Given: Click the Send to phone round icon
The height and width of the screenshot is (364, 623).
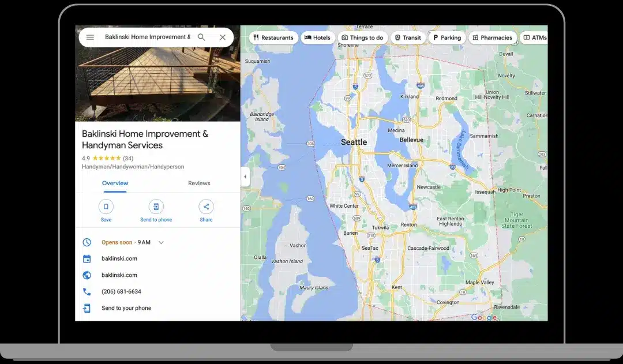Looking at the screenshot, I should point(156,207).
